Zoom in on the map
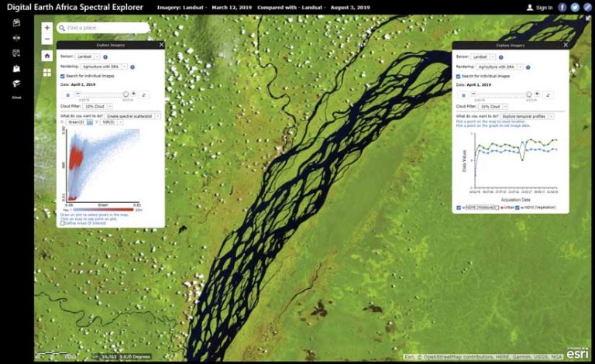Screen dimensions: 595x364 coord(47,28)
